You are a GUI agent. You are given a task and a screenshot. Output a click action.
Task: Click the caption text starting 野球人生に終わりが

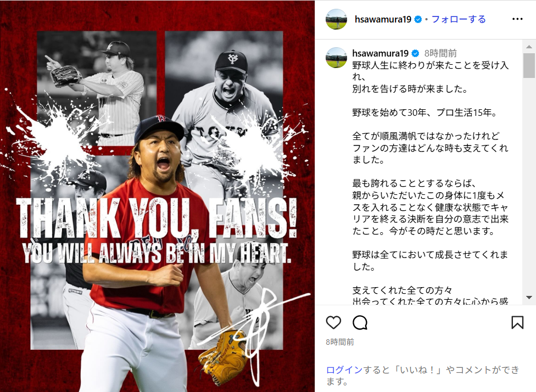pos(431,77)
